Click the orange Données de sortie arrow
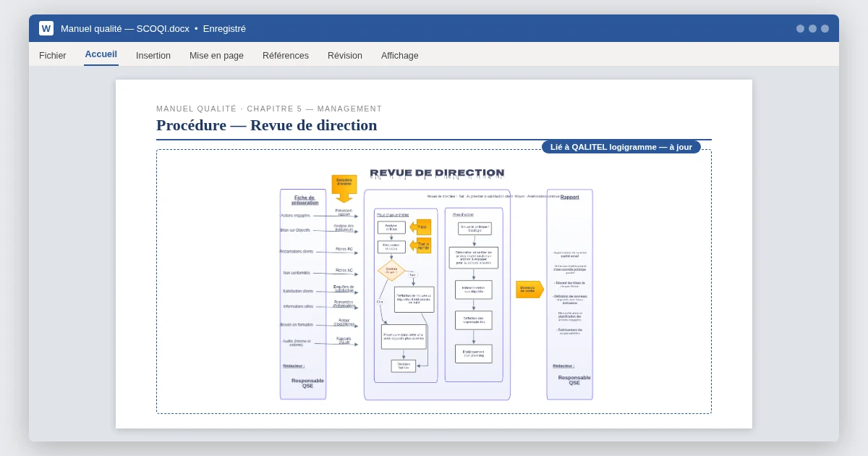Screen dimensions: 868x456 pos(529,290)
